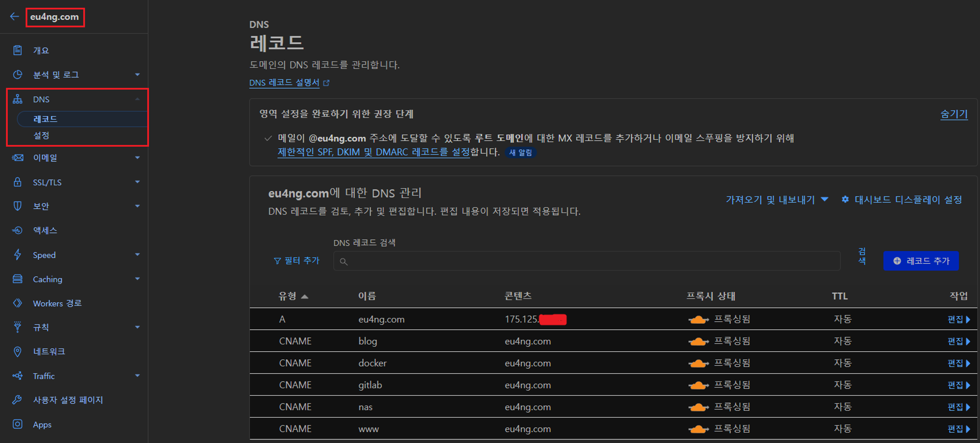Toggle proxy status for the blog CNAME record
The width and height of the screenshot is (980, 443).
coord(698,341)
